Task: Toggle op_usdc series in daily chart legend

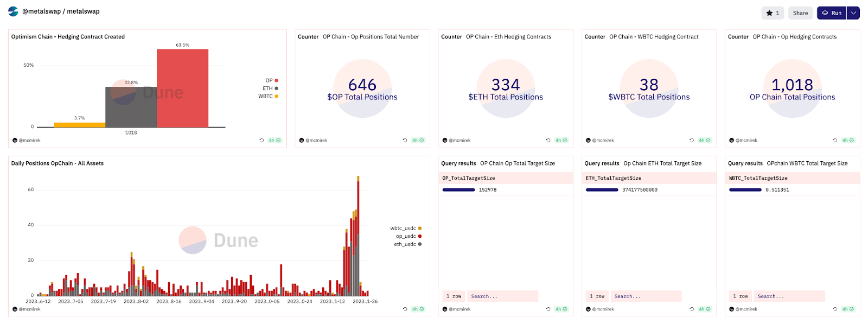Action: click(x=409, y=236)
